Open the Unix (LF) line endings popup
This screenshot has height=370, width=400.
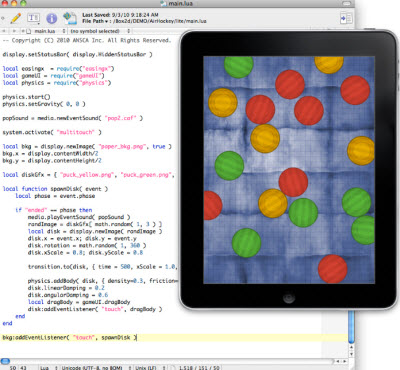(x=149, y=368)
